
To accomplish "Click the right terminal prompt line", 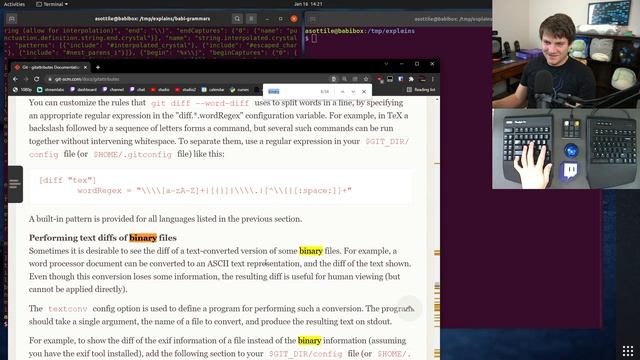I will [311, 38].
